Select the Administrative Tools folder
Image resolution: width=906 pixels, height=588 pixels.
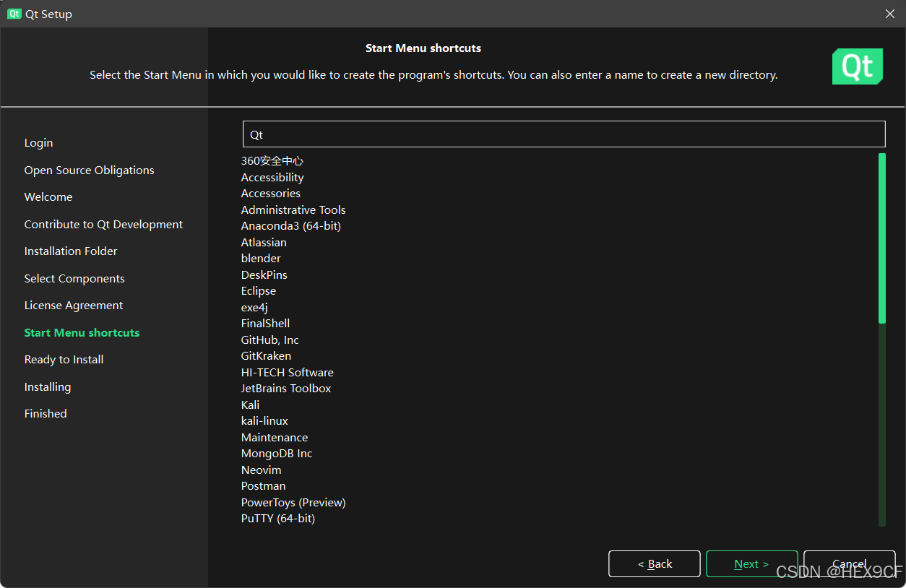click(293, 209)
